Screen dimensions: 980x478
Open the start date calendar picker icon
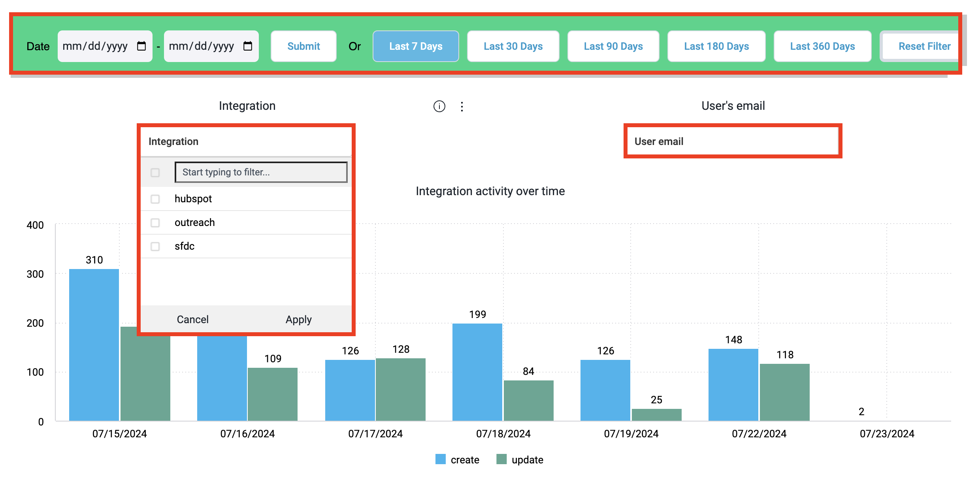pyautogui.click(x=141, y=46)
